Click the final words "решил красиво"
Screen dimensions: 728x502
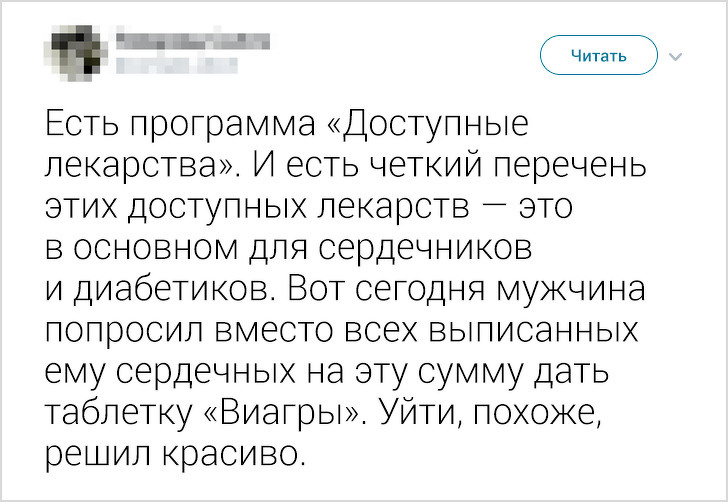pos(173,456)
